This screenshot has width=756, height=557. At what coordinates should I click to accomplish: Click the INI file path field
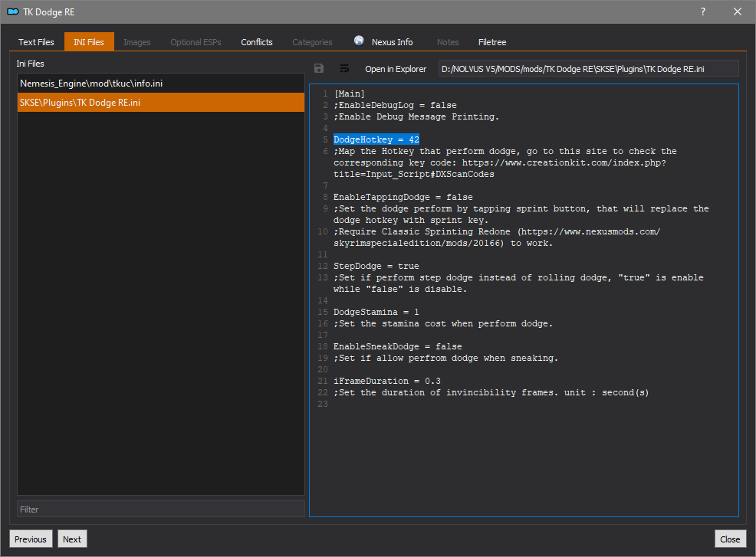click(588, 69)
